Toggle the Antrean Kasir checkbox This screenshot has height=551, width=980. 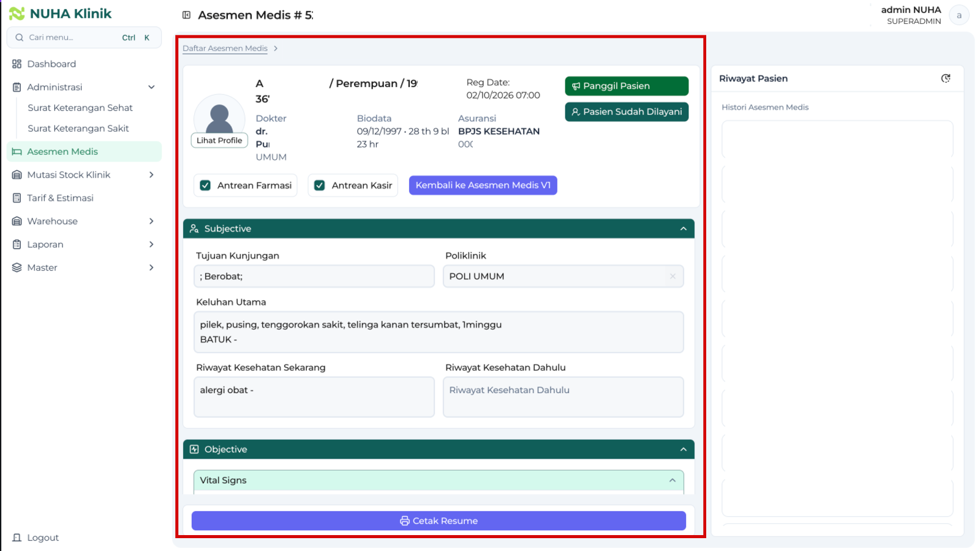pos(320,186)
